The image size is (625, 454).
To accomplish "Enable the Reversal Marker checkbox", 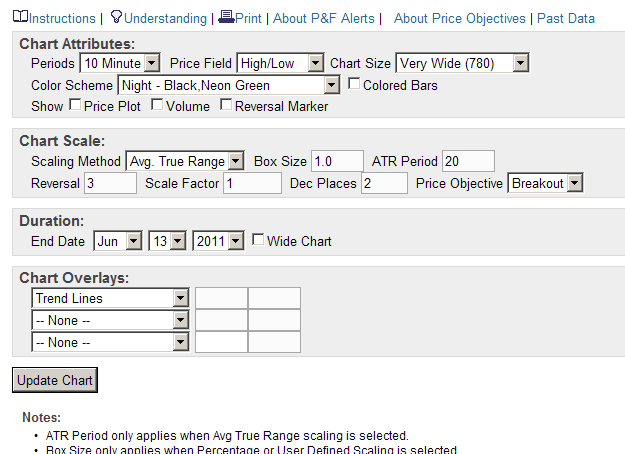I will click(226, 105).
